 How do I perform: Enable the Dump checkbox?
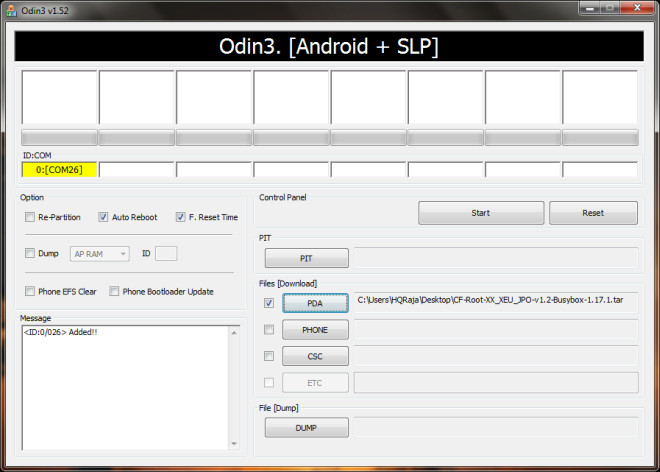click(30, 253)
